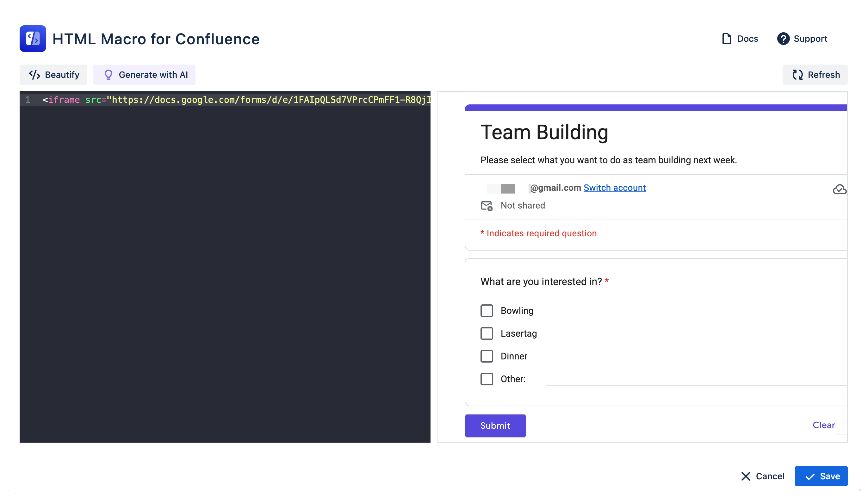Click the HTML Macro app logo icon

[x=33, y=39]
